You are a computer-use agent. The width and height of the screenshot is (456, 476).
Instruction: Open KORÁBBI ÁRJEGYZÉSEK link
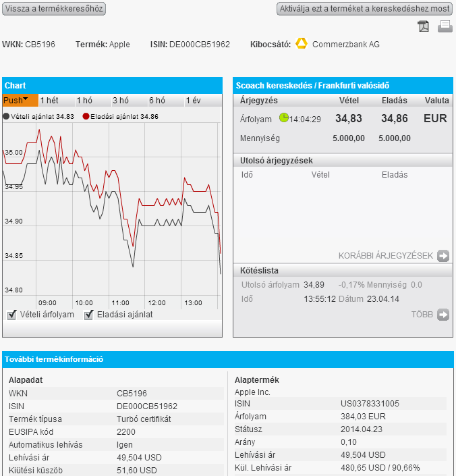point(386,256)
